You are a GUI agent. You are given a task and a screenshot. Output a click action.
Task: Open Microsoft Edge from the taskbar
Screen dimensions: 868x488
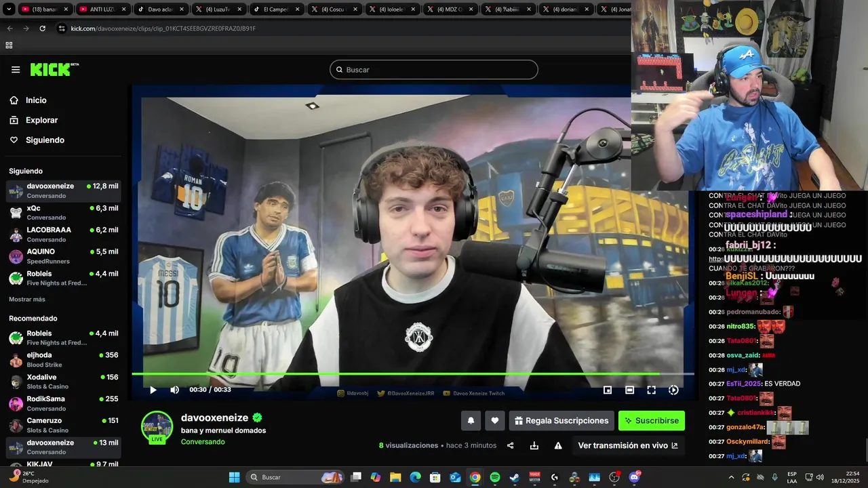click(x=416, y=477)
